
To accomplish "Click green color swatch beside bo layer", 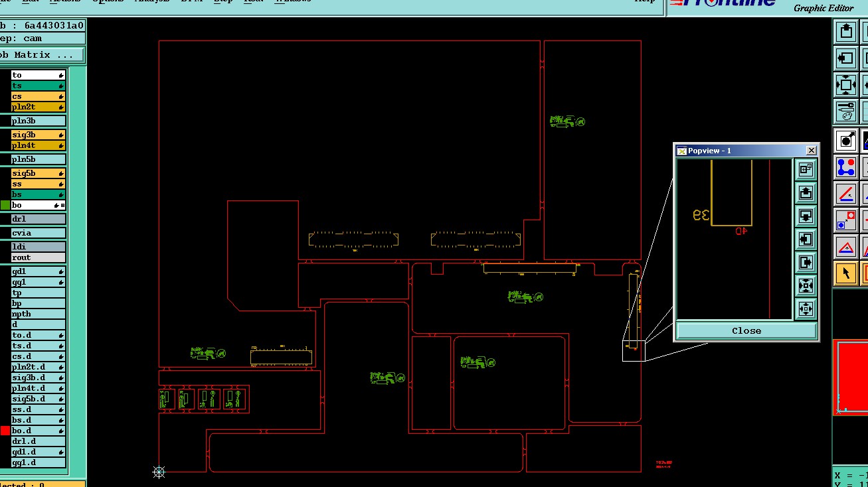I will (5, 205).
